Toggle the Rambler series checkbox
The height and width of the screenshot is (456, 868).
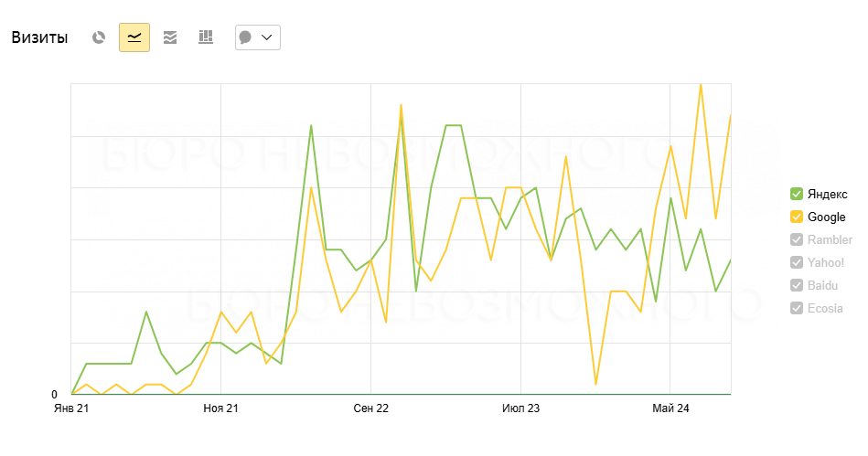(x=796, y=239)
